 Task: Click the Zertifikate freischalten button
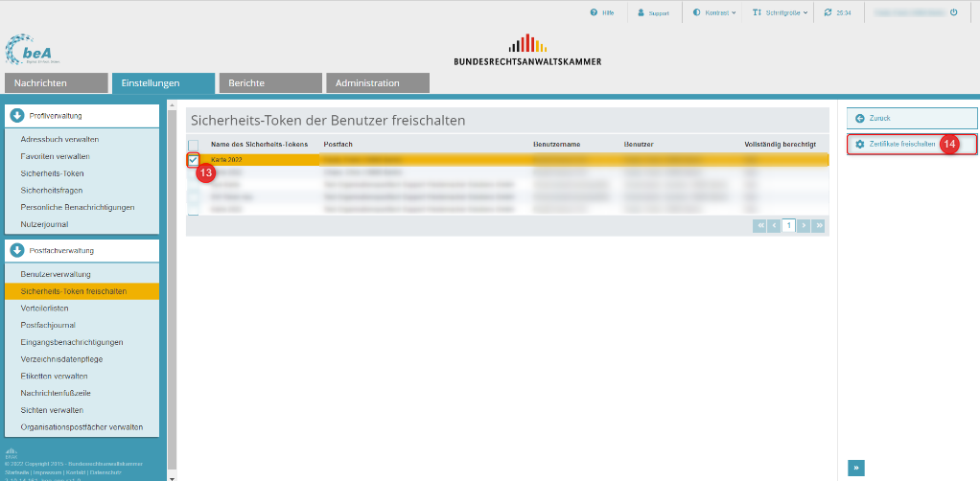pyautogui.click(x=911, y=145)
